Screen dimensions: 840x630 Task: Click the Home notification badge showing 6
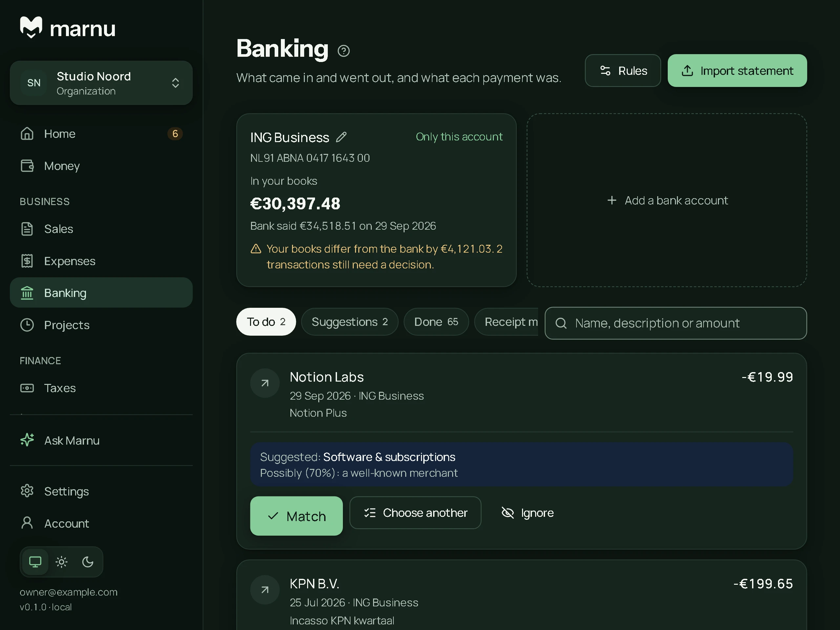click(175, 134)
